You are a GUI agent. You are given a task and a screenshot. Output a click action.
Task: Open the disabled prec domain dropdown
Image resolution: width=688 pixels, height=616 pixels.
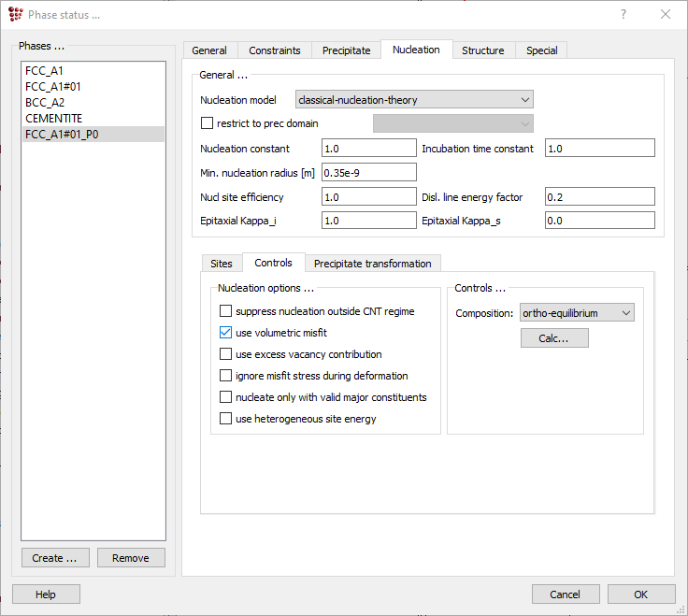coord(452,123)
